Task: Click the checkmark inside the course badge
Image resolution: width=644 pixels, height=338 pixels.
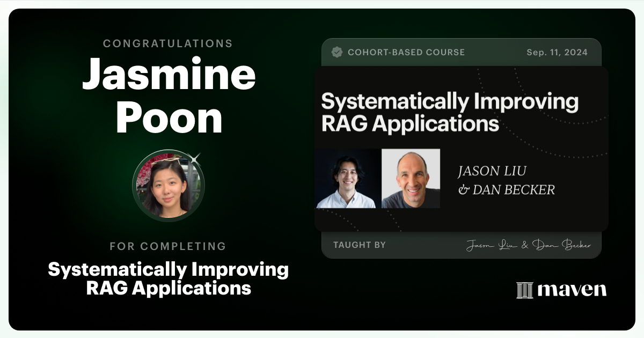Action: pos(337,52)
